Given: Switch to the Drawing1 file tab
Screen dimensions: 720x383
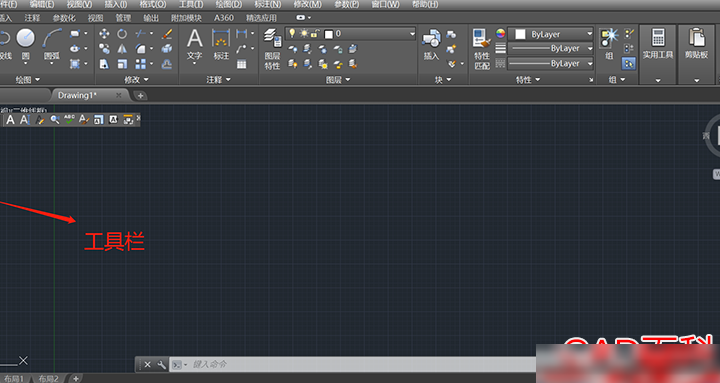Looking at the screenshot, I should coord(77,95).
